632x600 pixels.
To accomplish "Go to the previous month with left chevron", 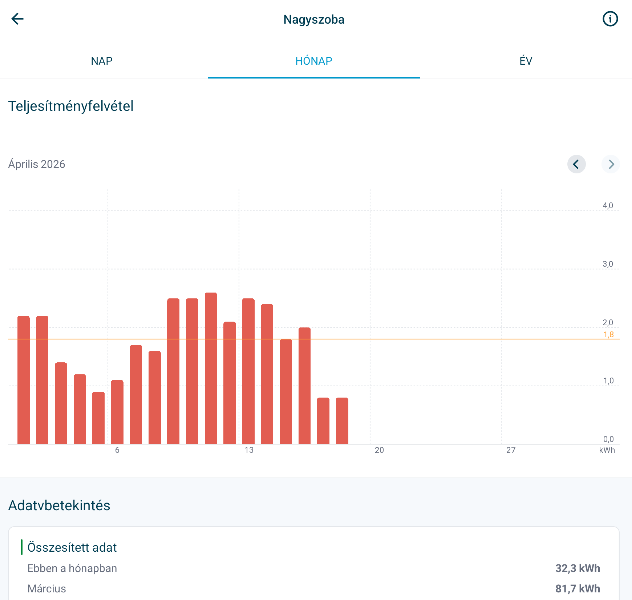I will pyautogui.click(x=576, y=164).
